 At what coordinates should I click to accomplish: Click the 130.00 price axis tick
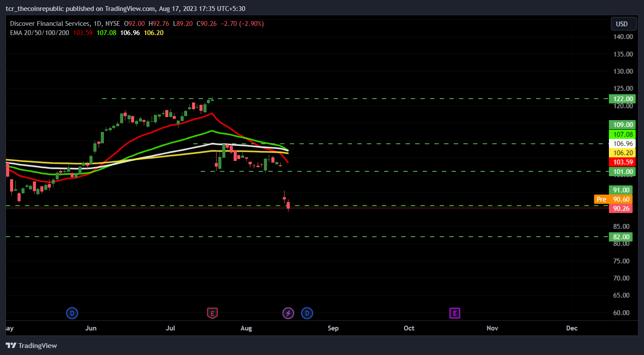623,71
